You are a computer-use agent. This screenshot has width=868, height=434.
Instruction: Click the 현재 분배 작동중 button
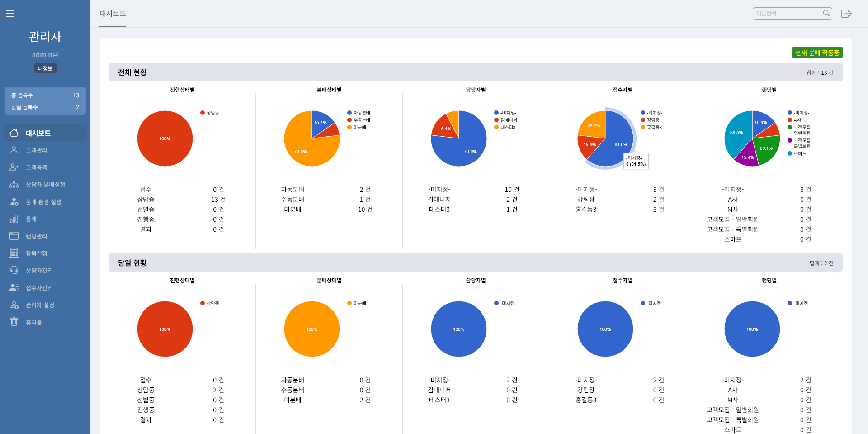816,53
